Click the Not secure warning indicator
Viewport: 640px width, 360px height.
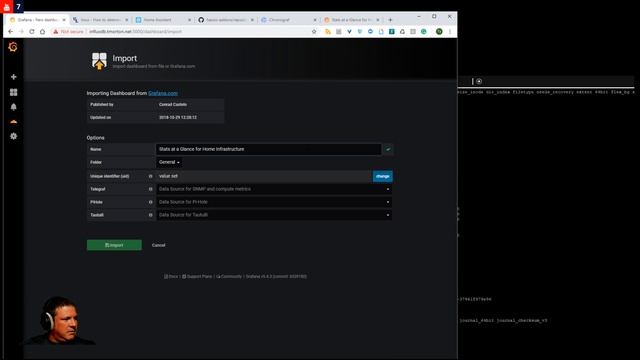(x=68, y=31)
